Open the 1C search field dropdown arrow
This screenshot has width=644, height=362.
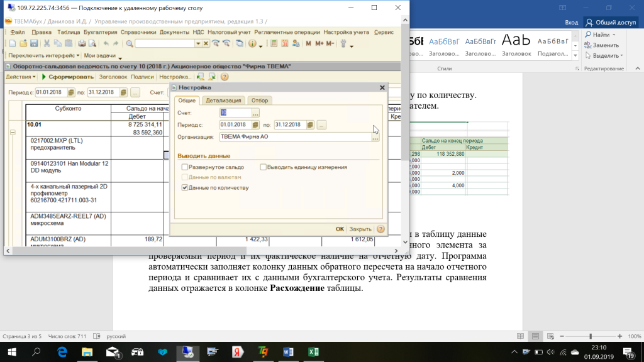coord(198,43)
